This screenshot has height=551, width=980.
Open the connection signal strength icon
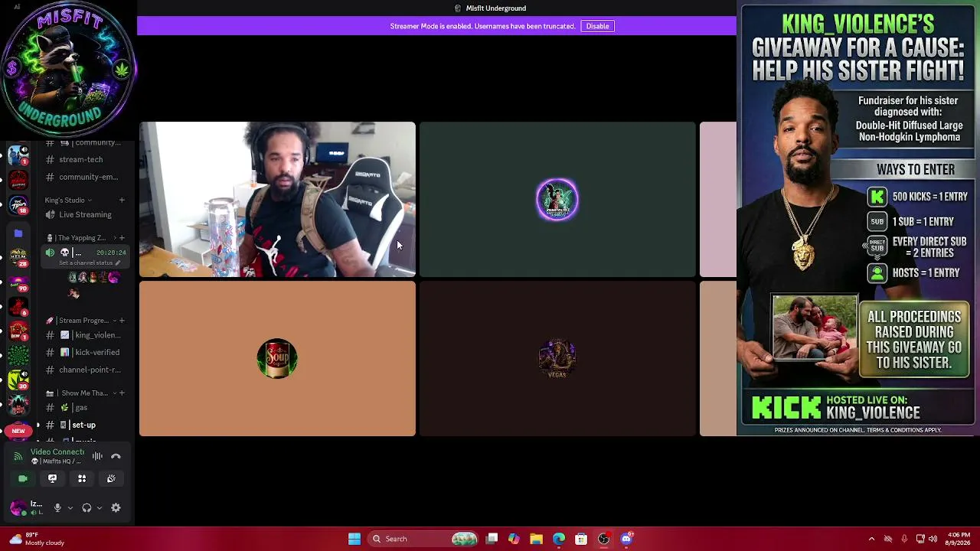click(18, 457)
